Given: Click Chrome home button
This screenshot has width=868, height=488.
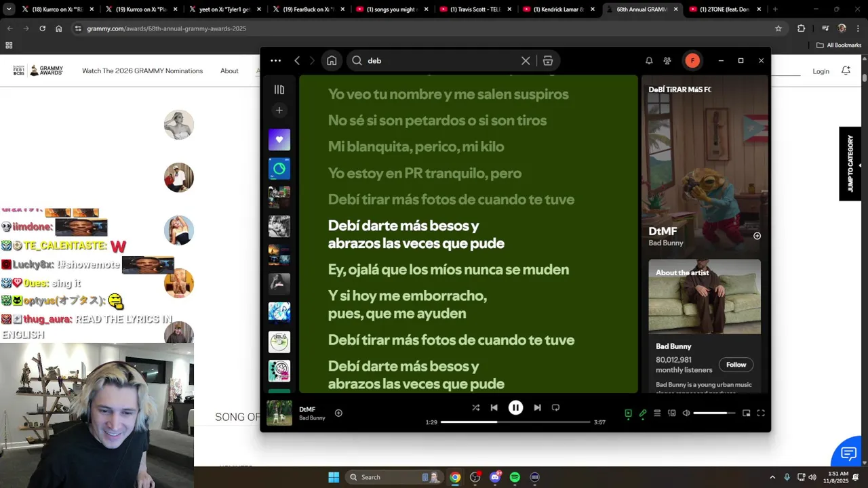Looking at the screenshot, I should click(x=58, y=28).
